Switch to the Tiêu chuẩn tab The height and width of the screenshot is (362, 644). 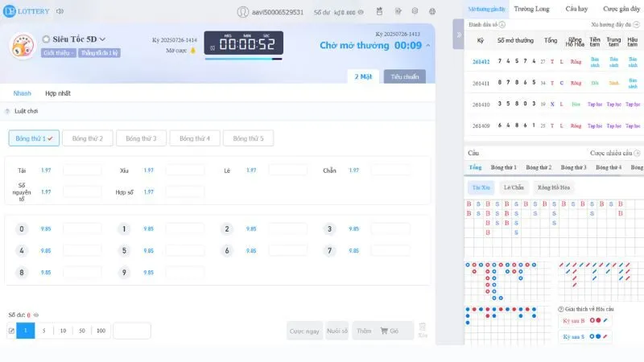(x=404, y=76)
